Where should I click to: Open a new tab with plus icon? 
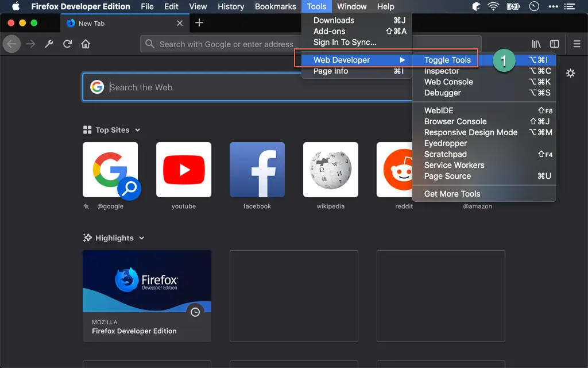point(199,23)
